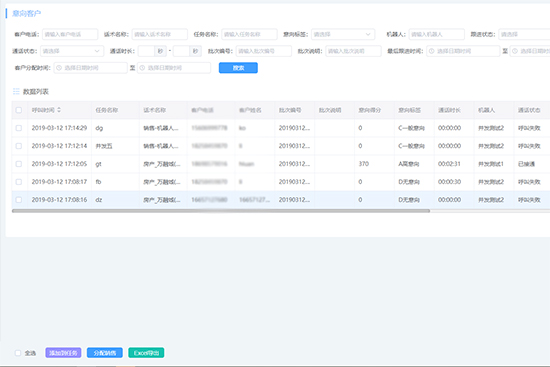Check the row for task fb
The width and height of the screenshot is (550, 367).
click(x=19, y=182)
